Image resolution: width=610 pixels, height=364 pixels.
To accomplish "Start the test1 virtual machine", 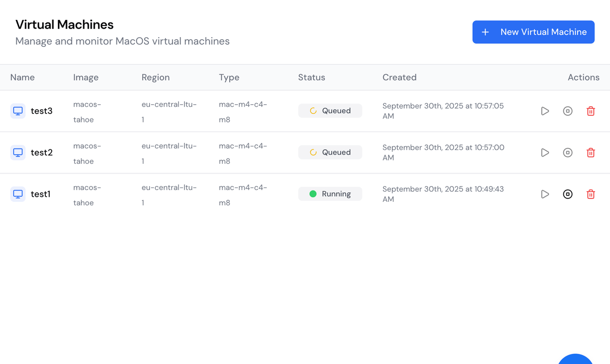I will [x=545, y=194].
